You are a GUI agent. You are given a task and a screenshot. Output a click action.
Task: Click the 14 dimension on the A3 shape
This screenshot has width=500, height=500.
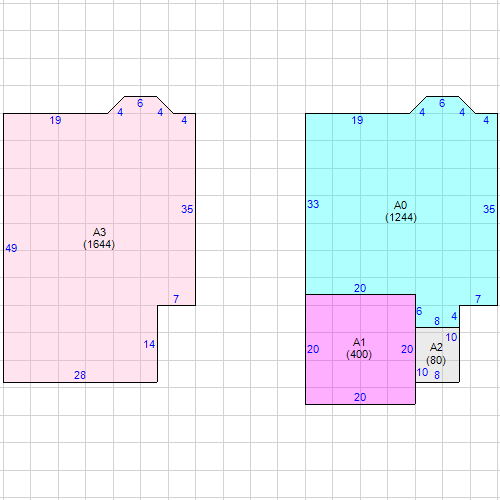(x=149, y=344)
